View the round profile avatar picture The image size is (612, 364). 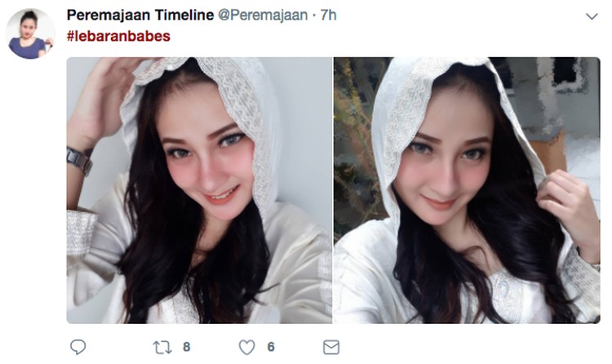pos(30,33)
